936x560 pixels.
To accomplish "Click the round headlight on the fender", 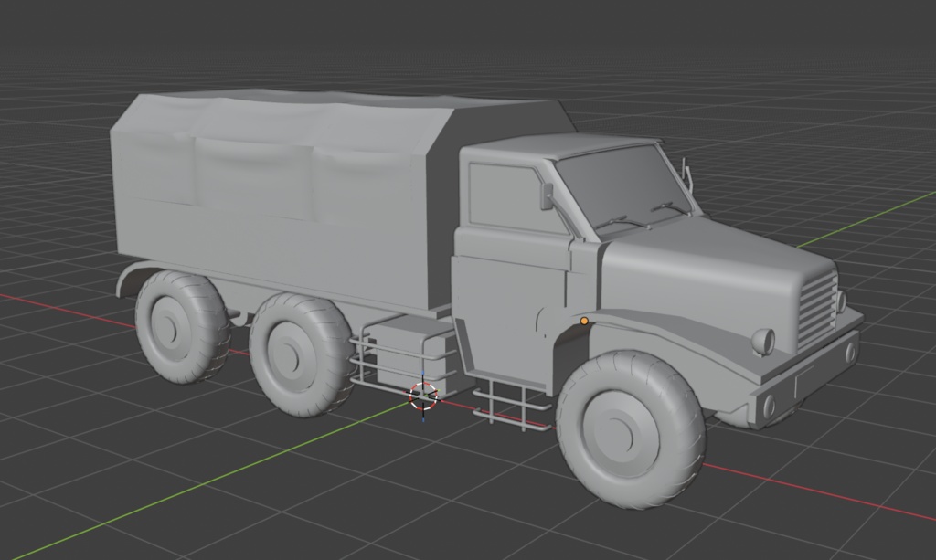I will click(x=763, y=342).
